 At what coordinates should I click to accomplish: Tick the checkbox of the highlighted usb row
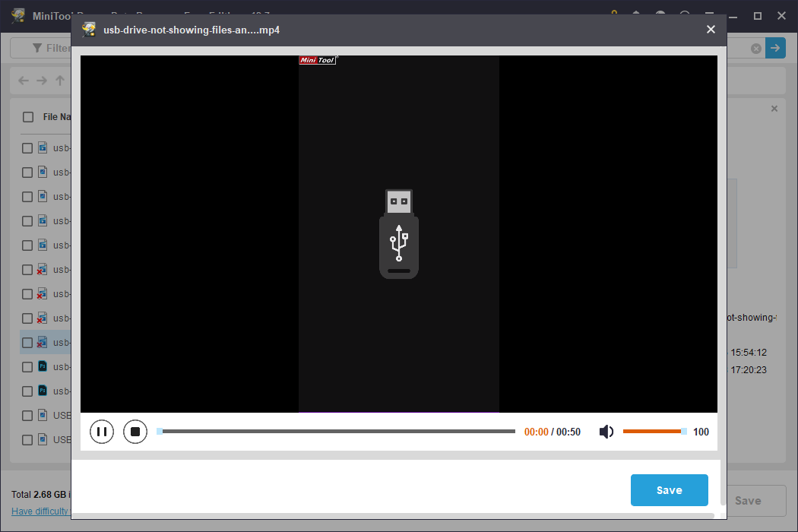27,343
